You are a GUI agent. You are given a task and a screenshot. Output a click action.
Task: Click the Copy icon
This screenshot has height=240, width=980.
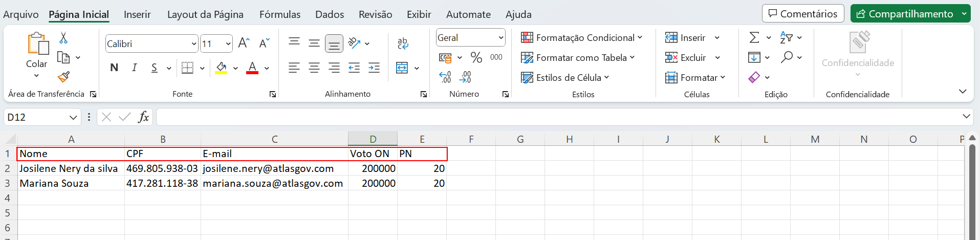click(63, 57)
